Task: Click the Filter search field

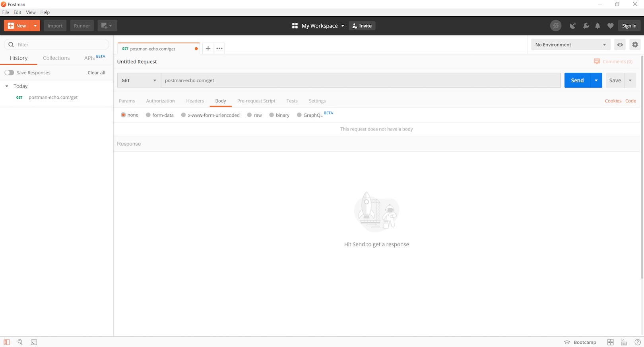Action: [x=56, y=45]
